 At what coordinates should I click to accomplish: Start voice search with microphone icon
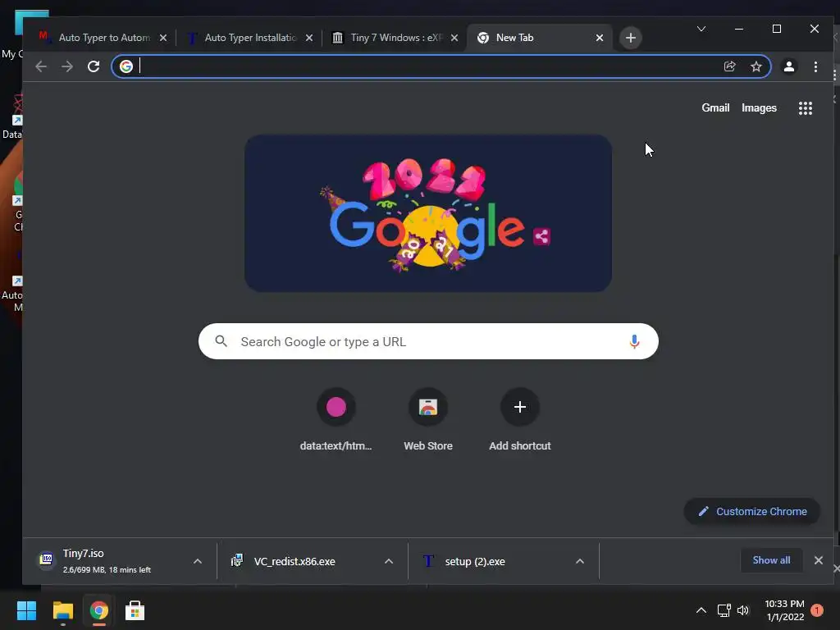634,341
